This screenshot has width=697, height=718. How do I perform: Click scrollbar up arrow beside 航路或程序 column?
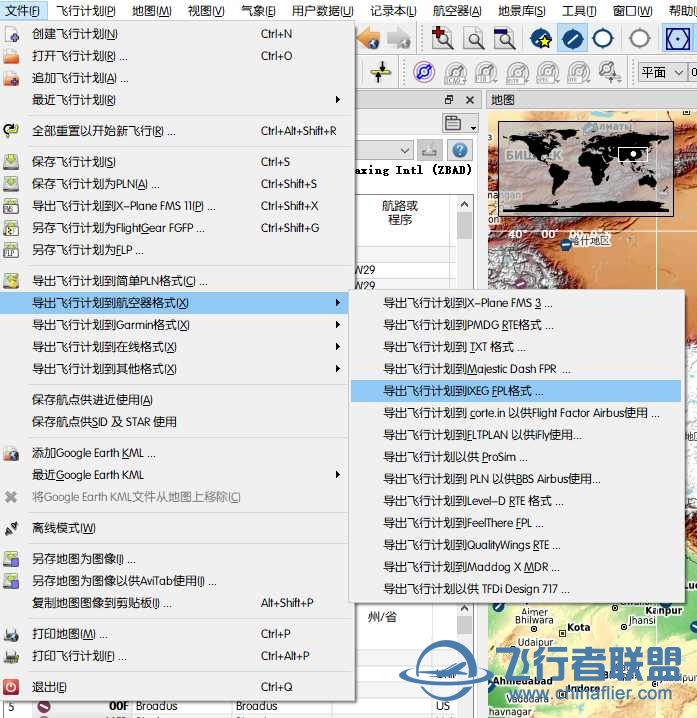point(464,204)
